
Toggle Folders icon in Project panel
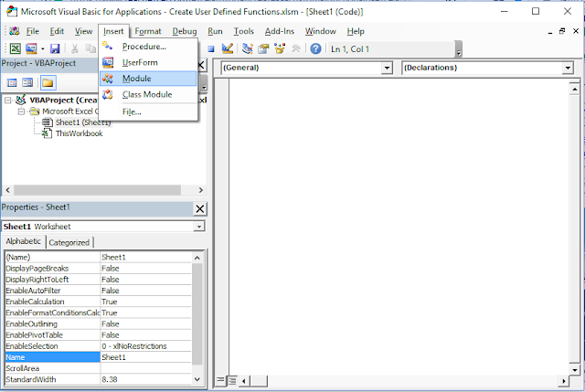pos(48,82)
